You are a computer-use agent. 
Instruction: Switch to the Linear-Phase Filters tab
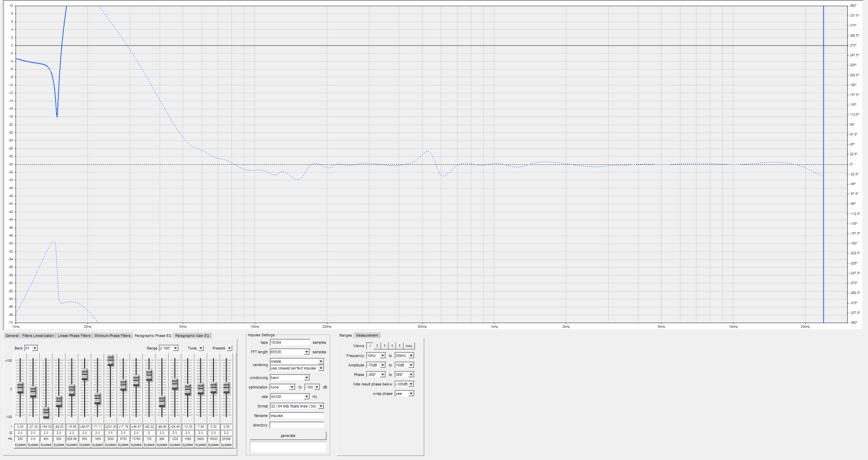(x=74, y=336)
